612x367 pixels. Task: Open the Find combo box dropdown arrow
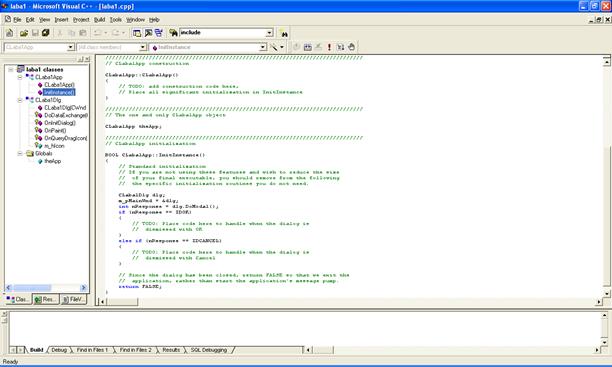269,33
